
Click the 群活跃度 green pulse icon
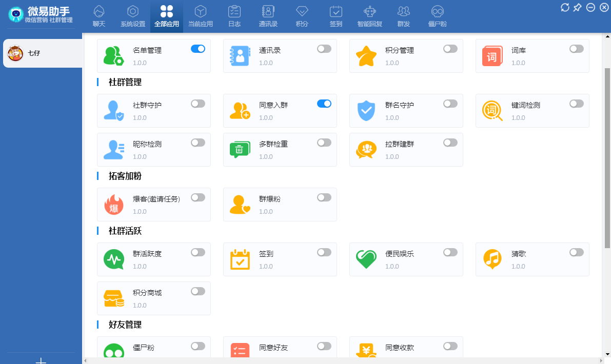point(114,259)
